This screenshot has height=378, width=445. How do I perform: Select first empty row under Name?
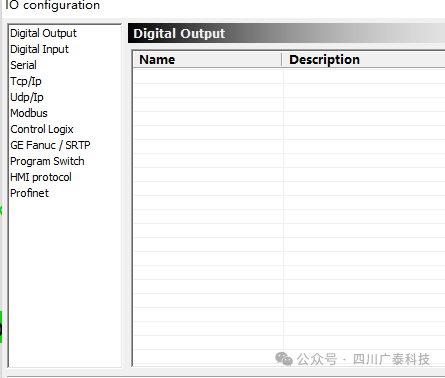click(x=208, y=76)
